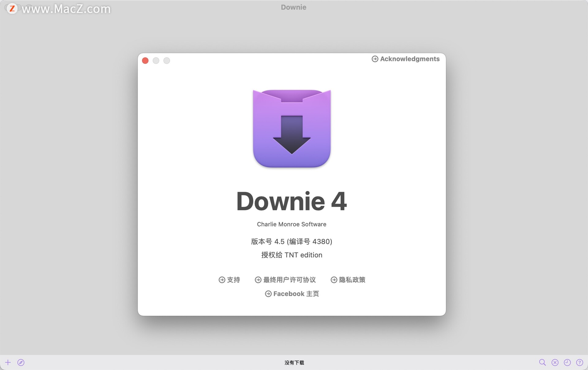
Task: Click the Downie window title
Action: [293, 7]
